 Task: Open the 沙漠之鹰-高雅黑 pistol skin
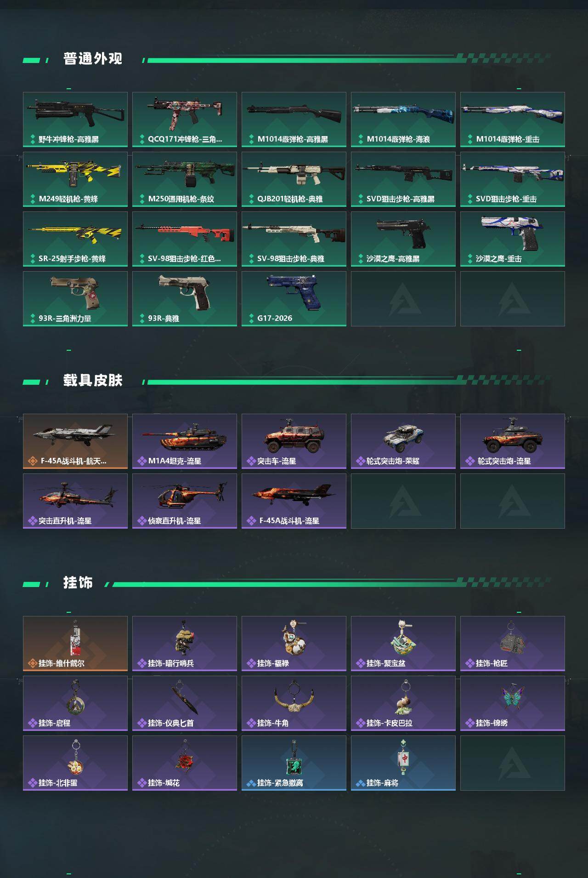(x=403, y=239)
